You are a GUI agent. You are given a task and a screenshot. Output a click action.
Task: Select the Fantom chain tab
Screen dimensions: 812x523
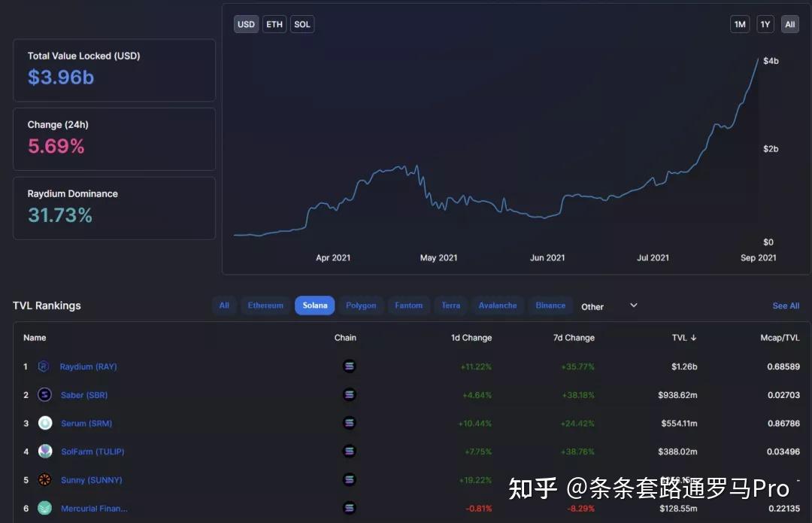click(408, 306)
